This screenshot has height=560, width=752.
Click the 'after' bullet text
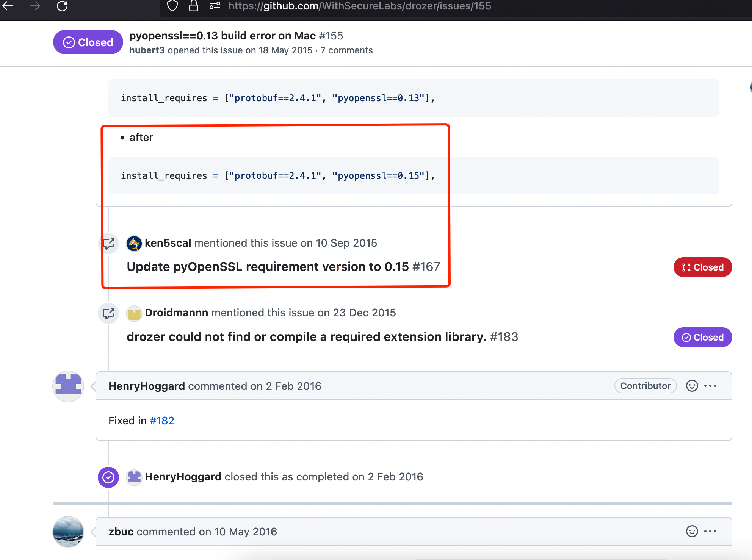pos(141,137)
